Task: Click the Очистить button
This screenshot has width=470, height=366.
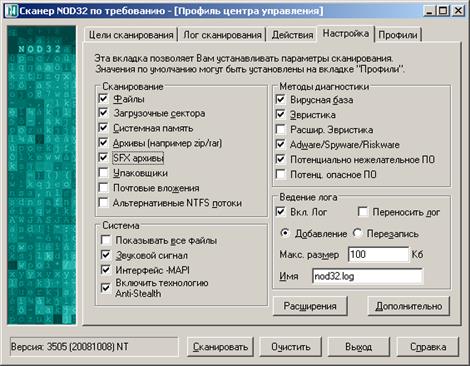Action: click(290, 347)
